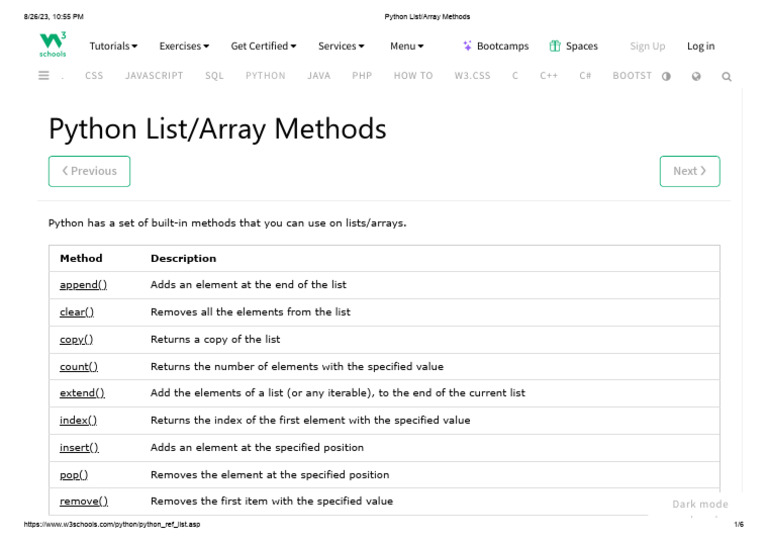The image size is (768, 543).
Task: Click the Log in link
Action: (700, 46)
